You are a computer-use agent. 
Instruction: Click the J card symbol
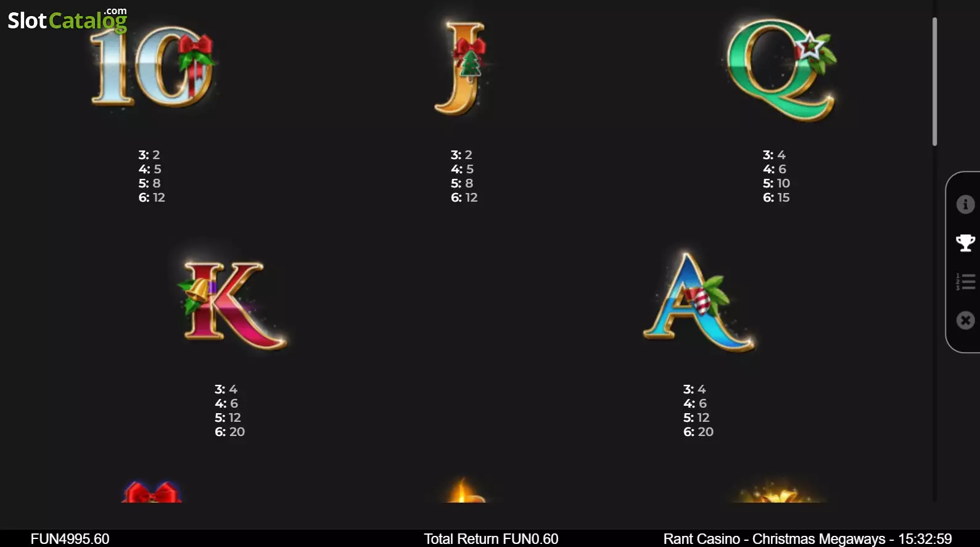tap(461, 68)
